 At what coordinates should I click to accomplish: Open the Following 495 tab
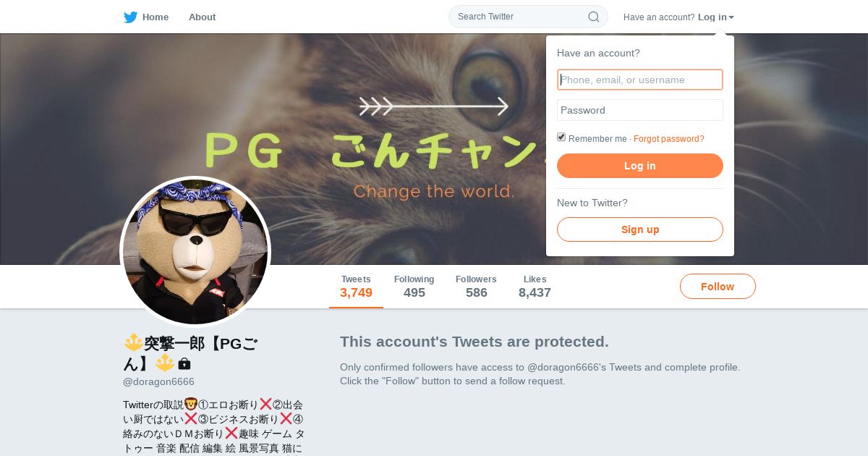(x=414, y=287)
